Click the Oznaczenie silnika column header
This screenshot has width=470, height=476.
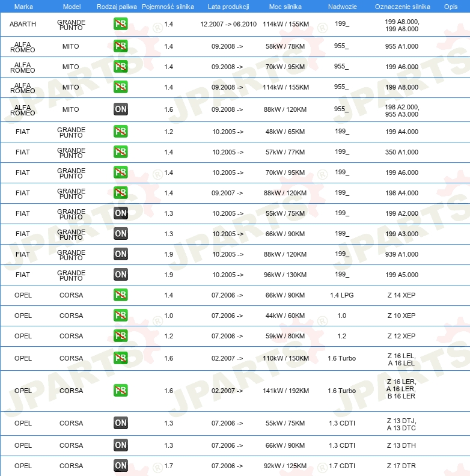point(402,7)
